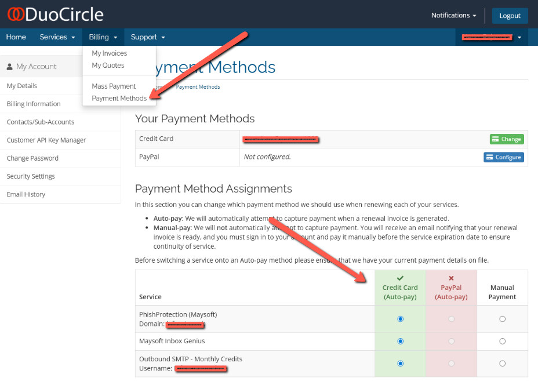Open My Details in the sidebar
Viewport: 538px width, 392px height.
60,86
